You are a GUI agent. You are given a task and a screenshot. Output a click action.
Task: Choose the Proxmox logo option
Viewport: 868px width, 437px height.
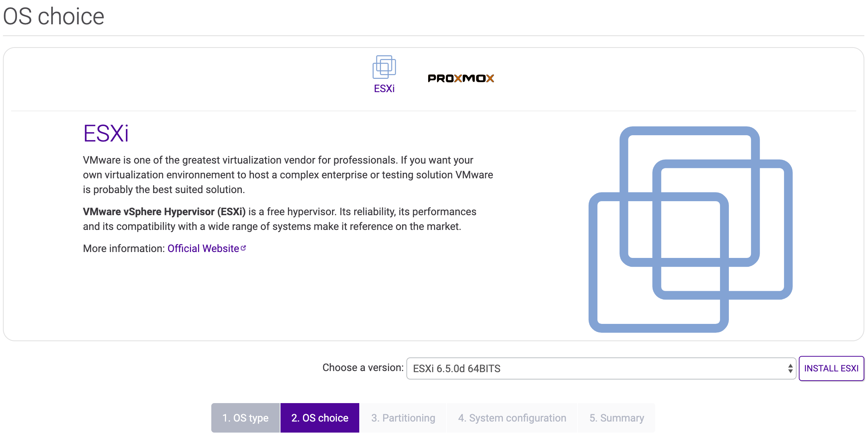coord(461,78)
